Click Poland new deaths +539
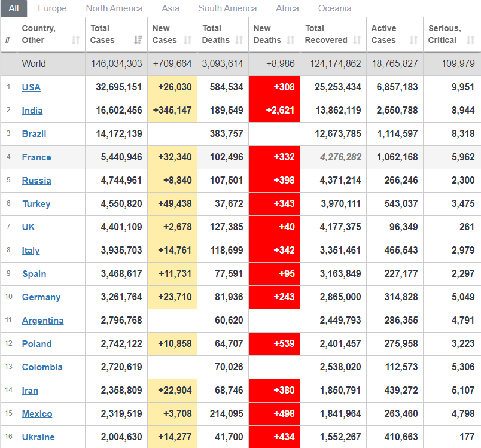 click(284, 344)
